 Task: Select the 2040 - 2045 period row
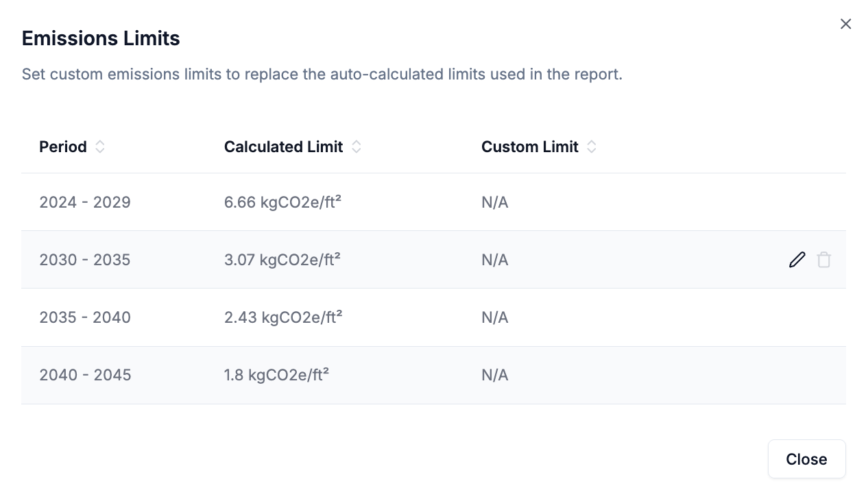coord(85,375)
